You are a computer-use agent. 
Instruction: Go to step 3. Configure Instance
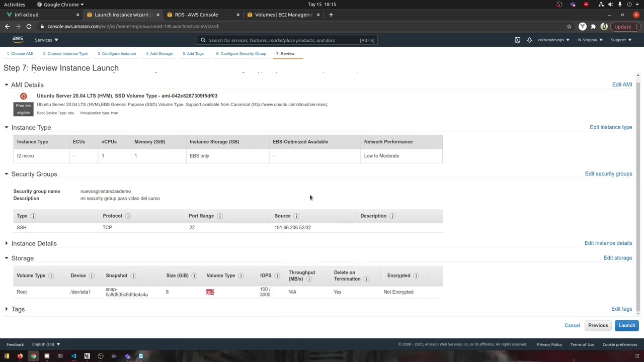pos(117,54)
